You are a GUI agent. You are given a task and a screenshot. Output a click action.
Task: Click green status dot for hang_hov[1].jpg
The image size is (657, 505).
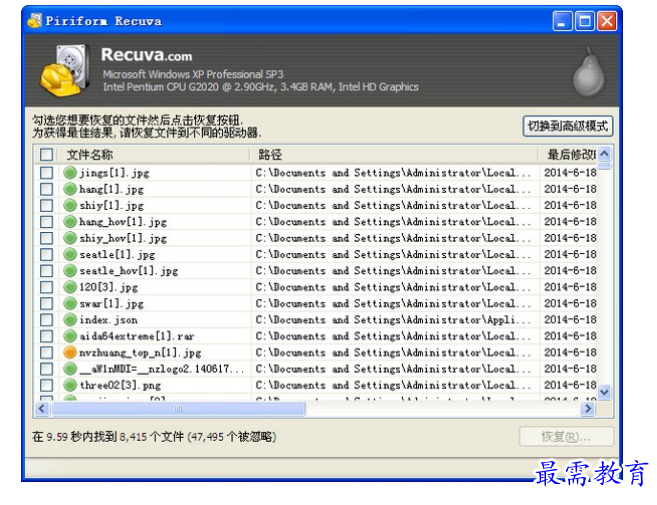point(70,222)
